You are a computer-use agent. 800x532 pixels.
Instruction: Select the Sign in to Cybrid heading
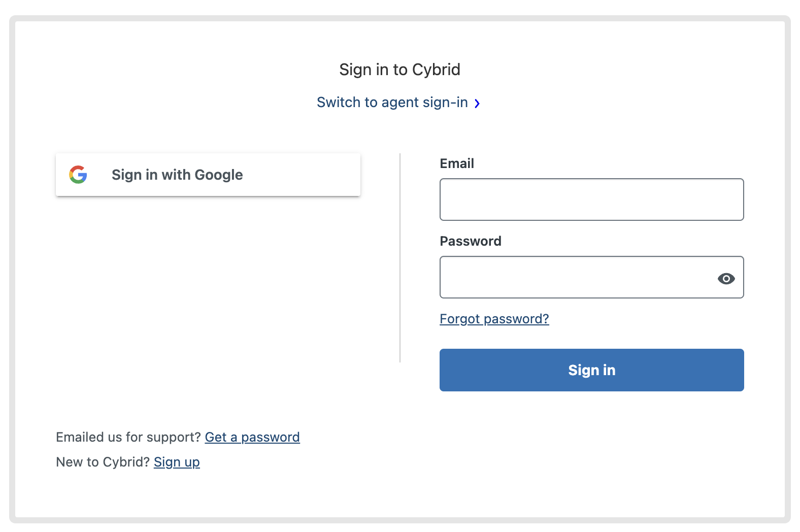399,70
